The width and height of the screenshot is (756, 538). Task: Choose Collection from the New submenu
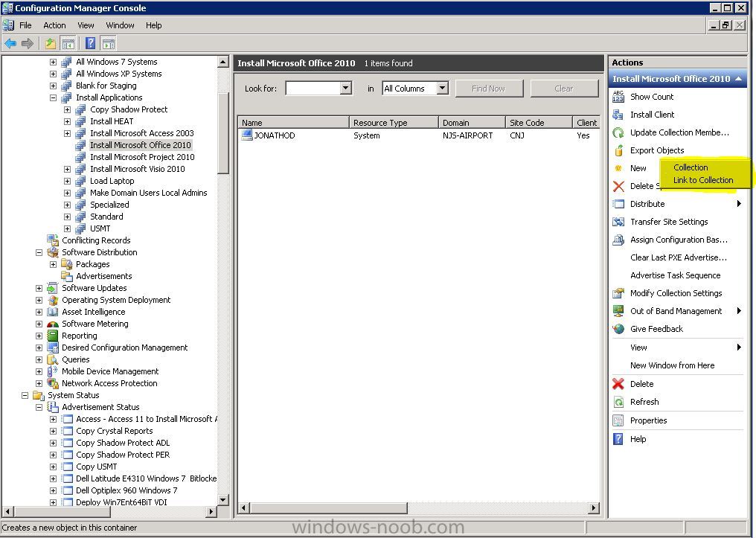click(691, 167)
